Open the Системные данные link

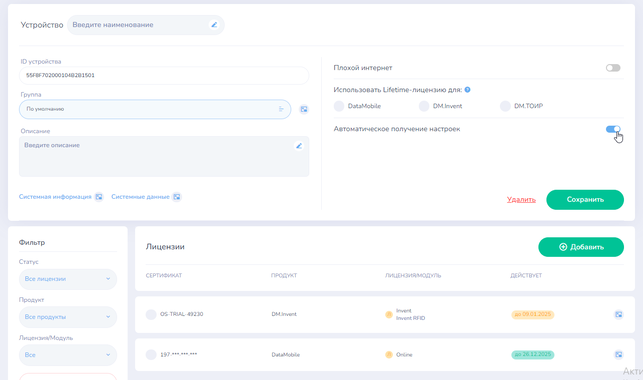tap(140, 197)
